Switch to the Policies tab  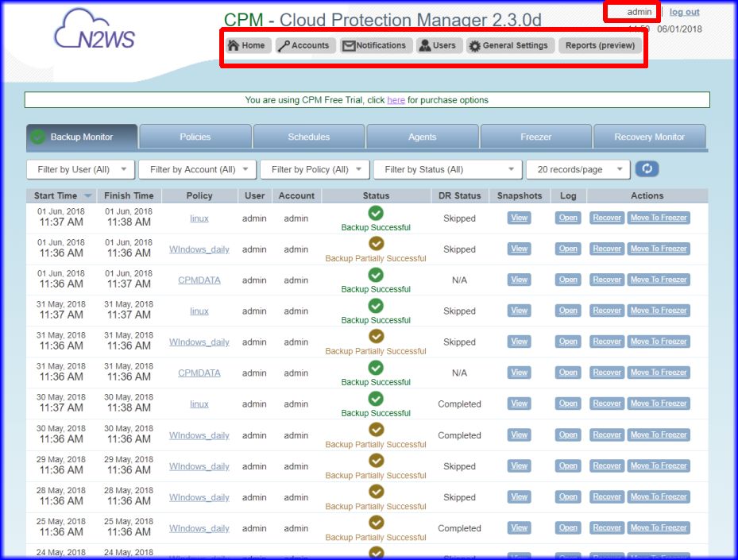(195, 137)
